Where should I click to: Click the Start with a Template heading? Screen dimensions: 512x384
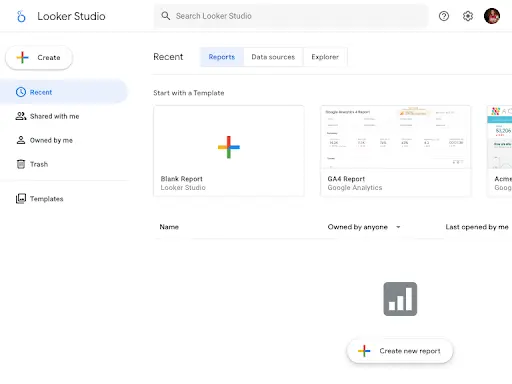[x=189, y=93]
